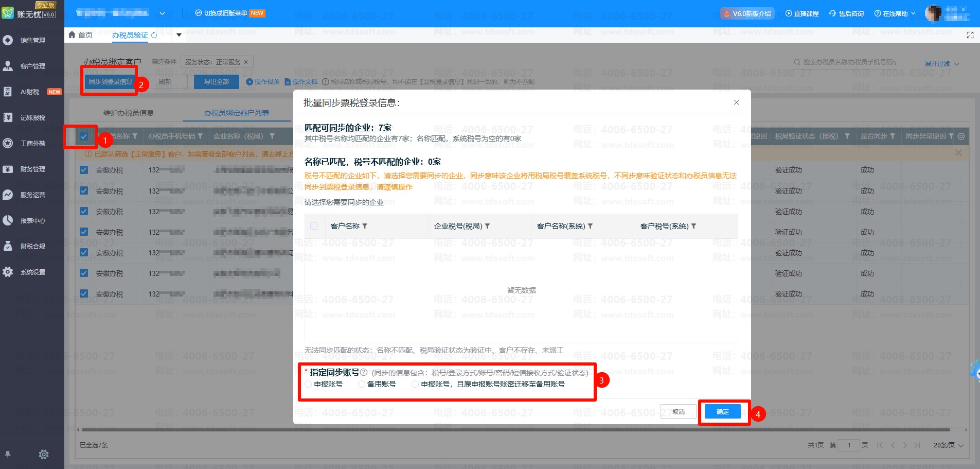Image resolution: width=980 pixels, height=469 pixels.
Task: Open 报表中心 sidebar icon
Action: click(x=8, y=220)
